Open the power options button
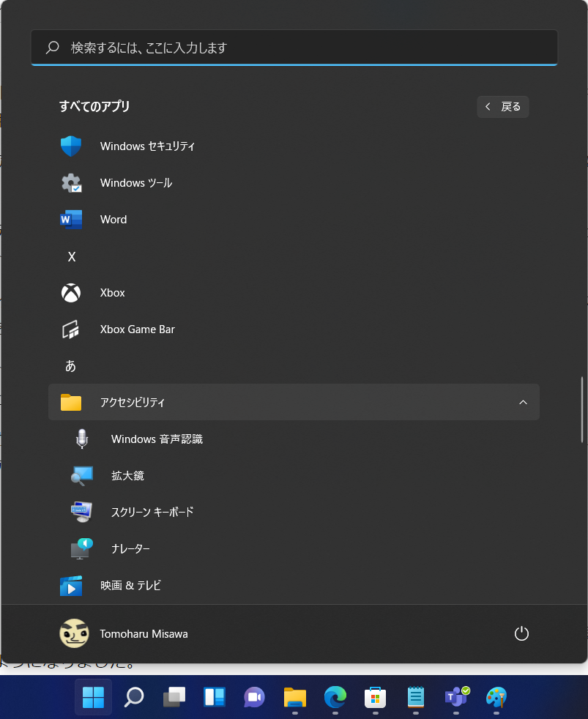The image size is (588, 719). [521, 634]
